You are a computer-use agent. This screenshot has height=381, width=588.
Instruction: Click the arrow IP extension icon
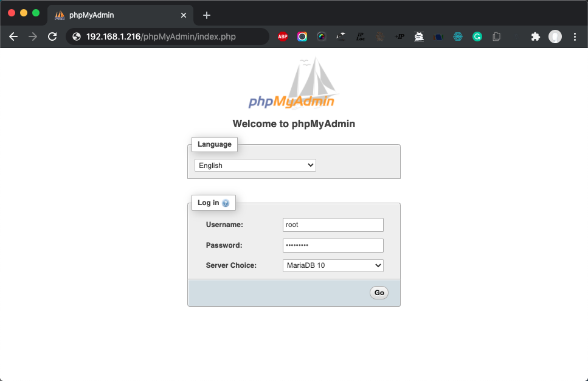point(399,37)
